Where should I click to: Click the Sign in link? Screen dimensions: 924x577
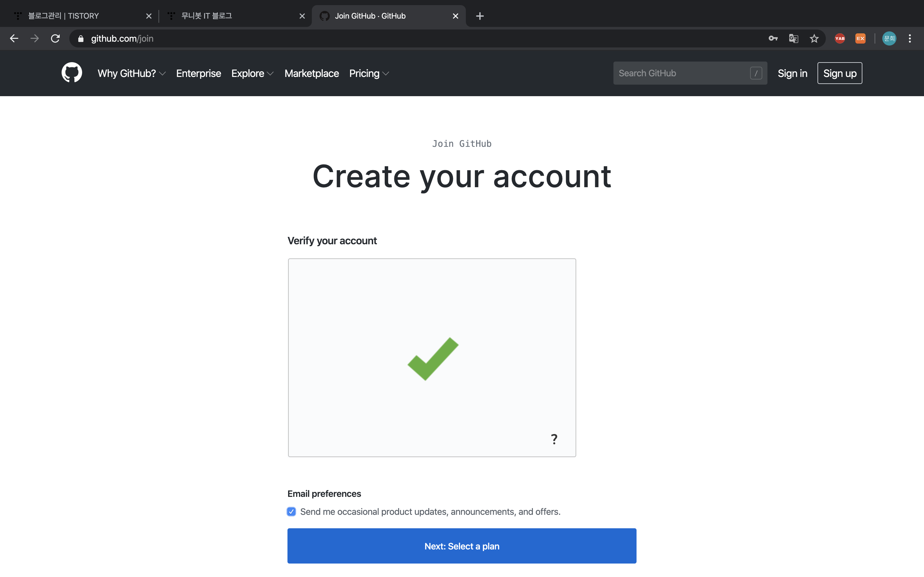tap(792, 73)
